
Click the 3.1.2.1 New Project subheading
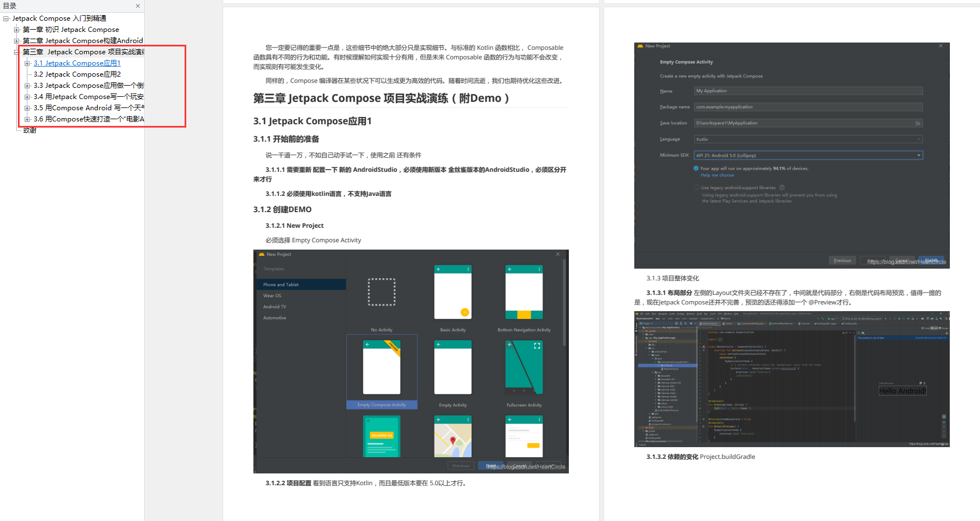tap(294, 226)
